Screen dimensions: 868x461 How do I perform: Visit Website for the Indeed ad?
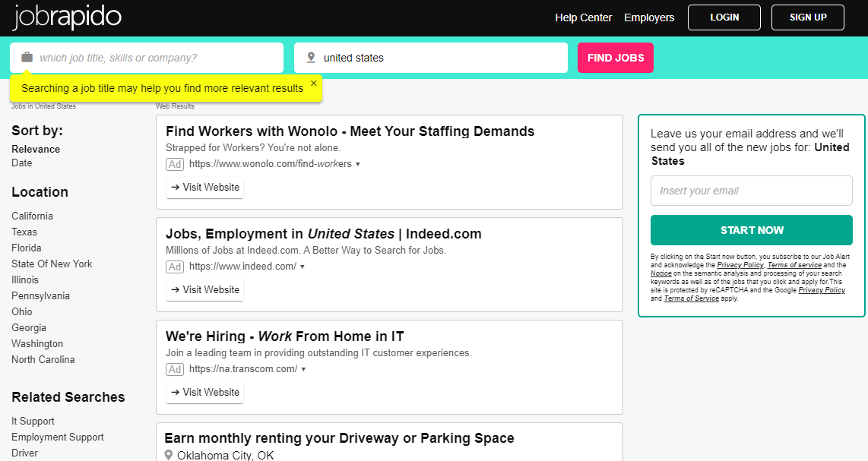click(x=204, y=289)
